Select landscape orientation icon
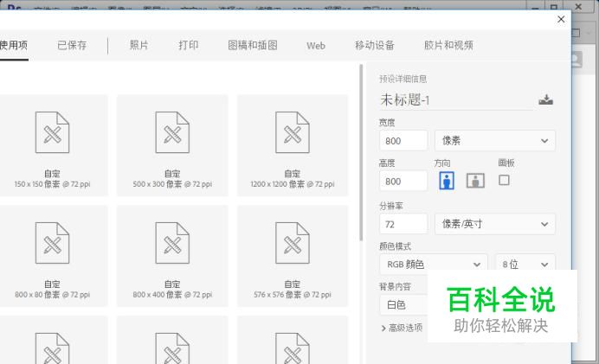Viewport: 599px width, 364px height. click(x=475, y=181)
